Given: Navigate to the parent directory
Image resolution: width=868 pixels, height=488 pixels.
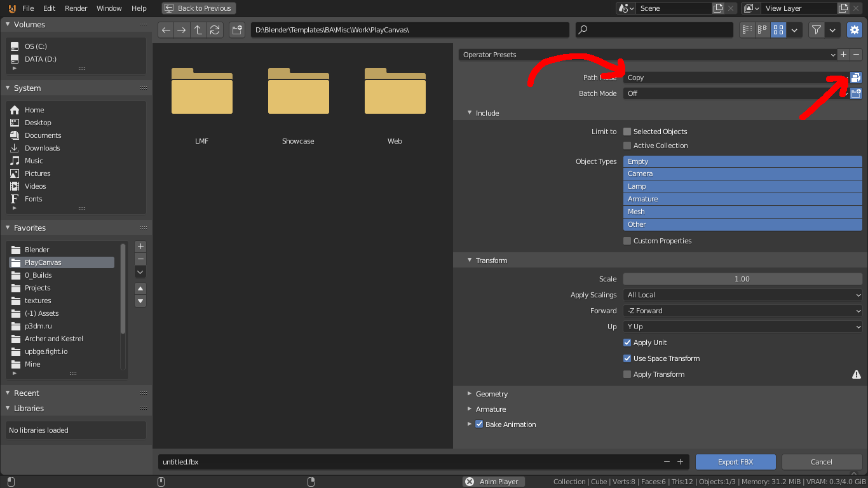Looking at the screenshot, I should click(199, 29).
